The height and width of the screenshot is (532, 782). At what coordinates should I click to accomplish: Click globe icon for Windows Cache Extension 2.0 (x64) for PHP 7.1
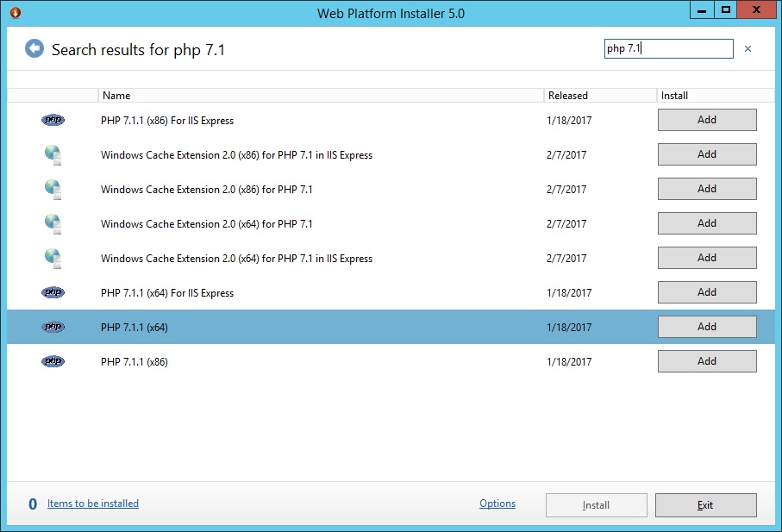(53, 223)
